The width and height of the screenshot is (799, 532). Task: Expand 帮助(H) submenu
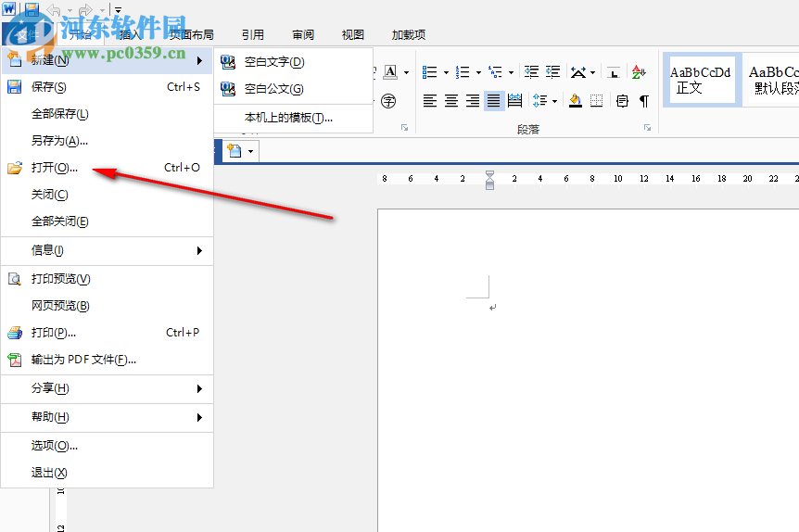click(107, 417)
